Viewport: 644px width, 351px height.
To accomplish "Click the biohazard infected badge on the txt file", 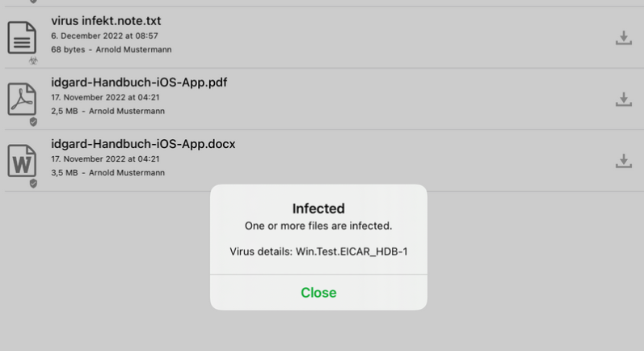I will coord(33,61).
